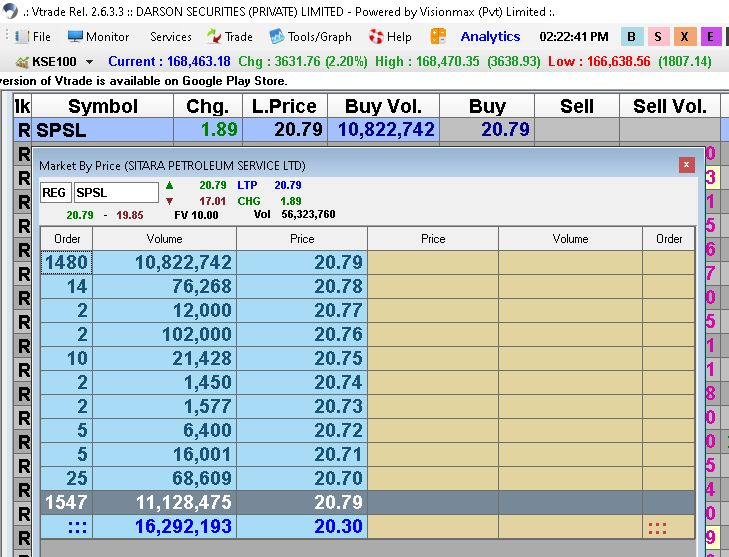
Task: Click the pink S sell button
Action: 657,36
